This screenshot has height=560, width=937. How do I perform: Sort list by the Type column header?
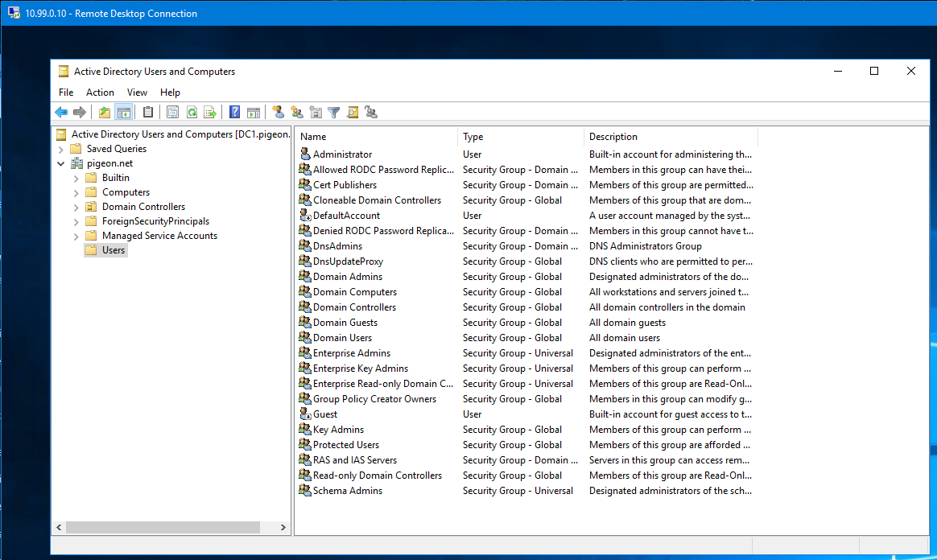(x=521, y=137)
